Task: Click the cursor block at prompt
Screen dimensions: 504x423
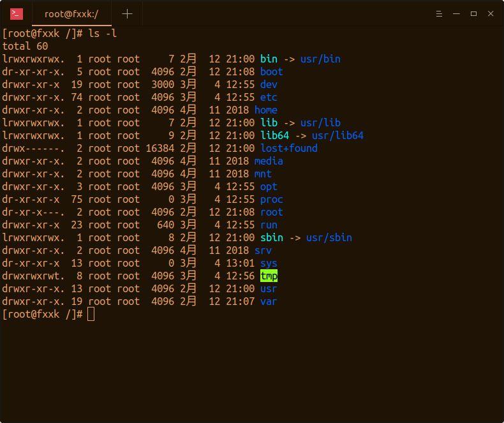Action: click(x=91, y=314)
